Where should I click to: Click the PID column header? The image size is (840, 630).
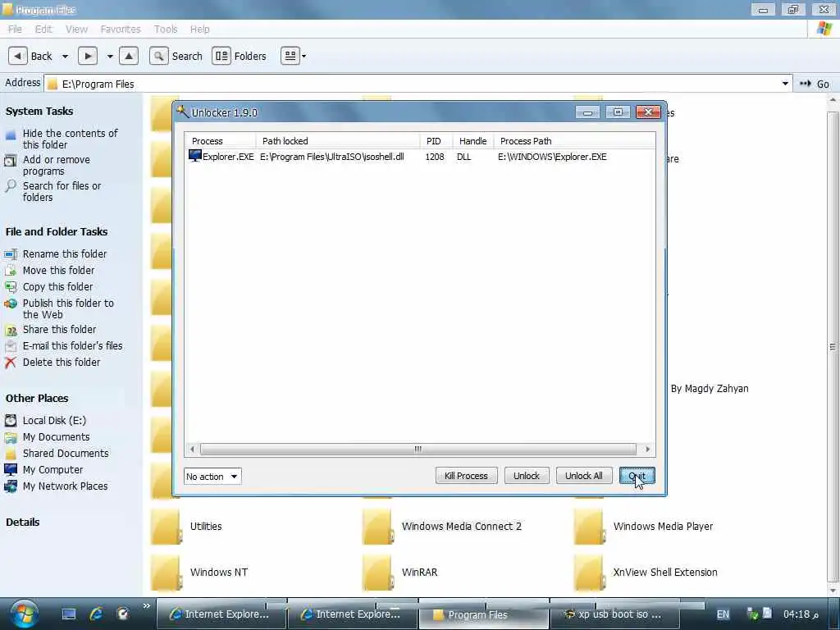(x=436, y=141)
